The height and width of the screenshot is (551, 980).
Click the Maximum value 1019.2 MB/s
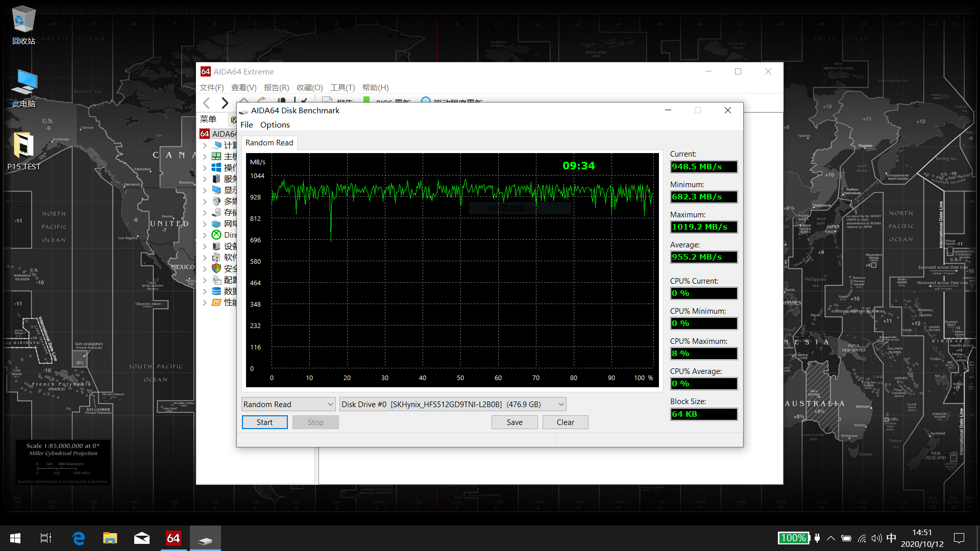tap(704, 227)
